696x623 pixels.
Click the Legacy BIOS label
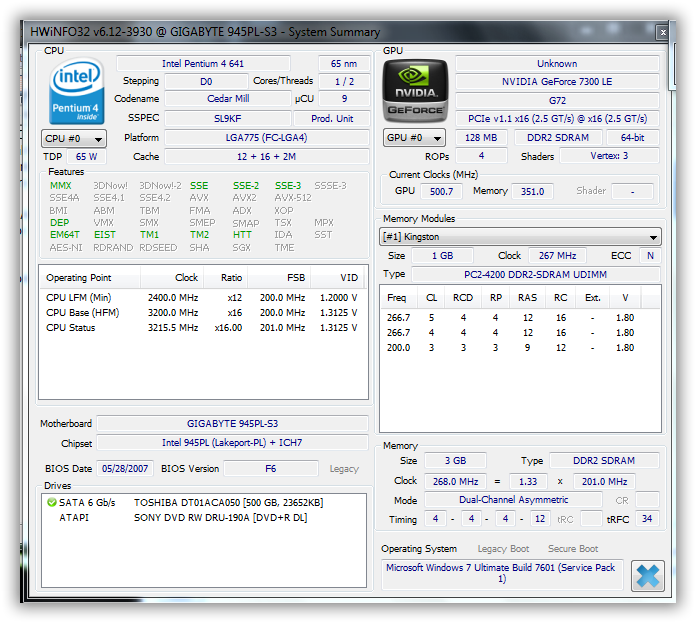(x=343, y=468)
